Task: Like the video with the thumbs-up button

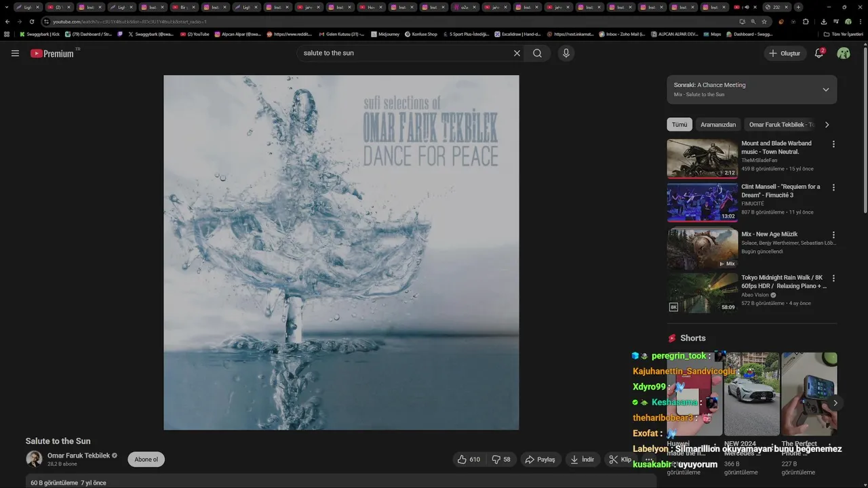Action: pos(469,460)
